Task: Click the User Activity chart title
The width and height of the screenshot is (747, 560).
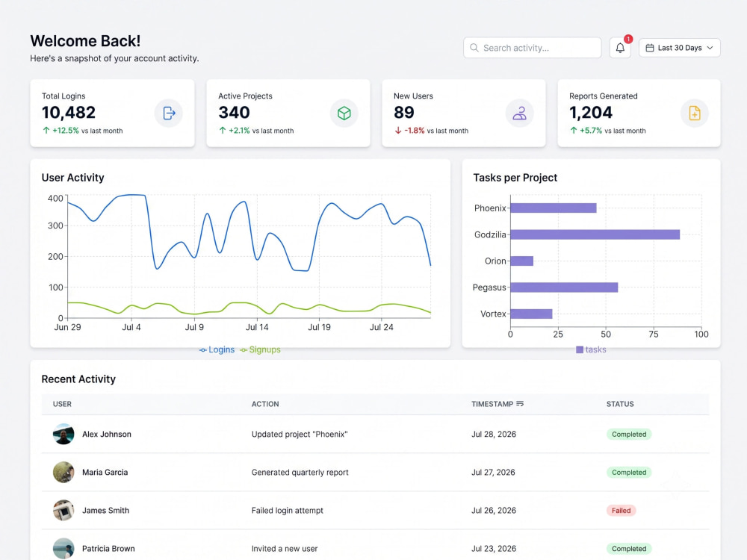Action: point(73,178)
